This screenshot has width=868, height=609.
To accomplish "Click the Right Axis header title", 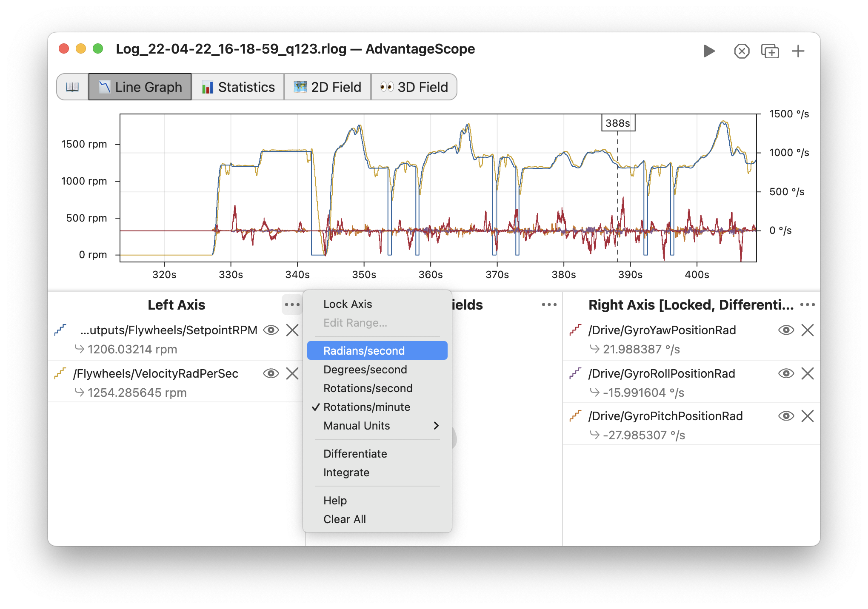I will [691, 304].
